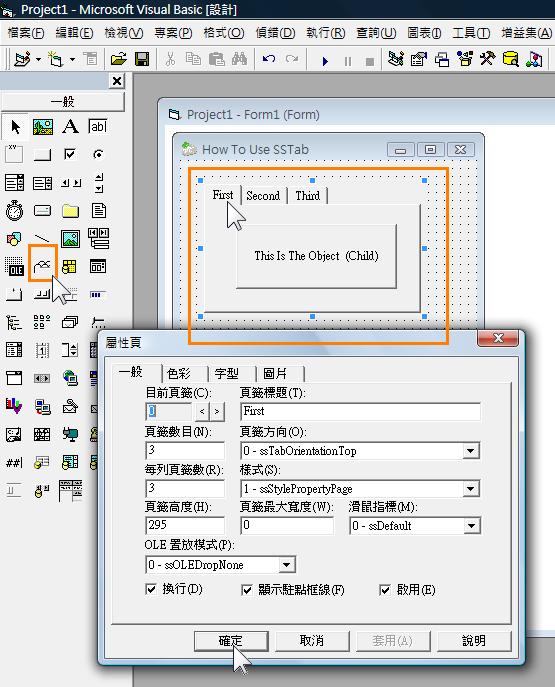
Task: Open the 檔案(F) menu
Action: [26, 33]
